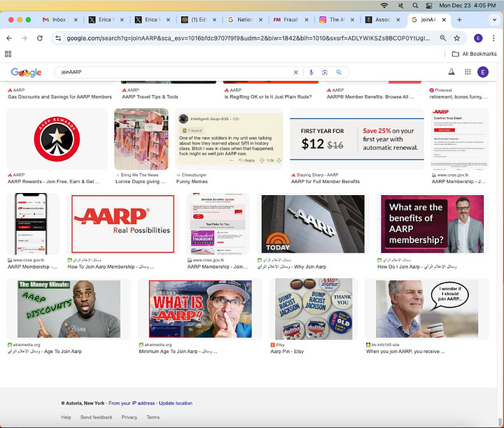Open the Cheezburger Funny Memes image

coord(229,139)
